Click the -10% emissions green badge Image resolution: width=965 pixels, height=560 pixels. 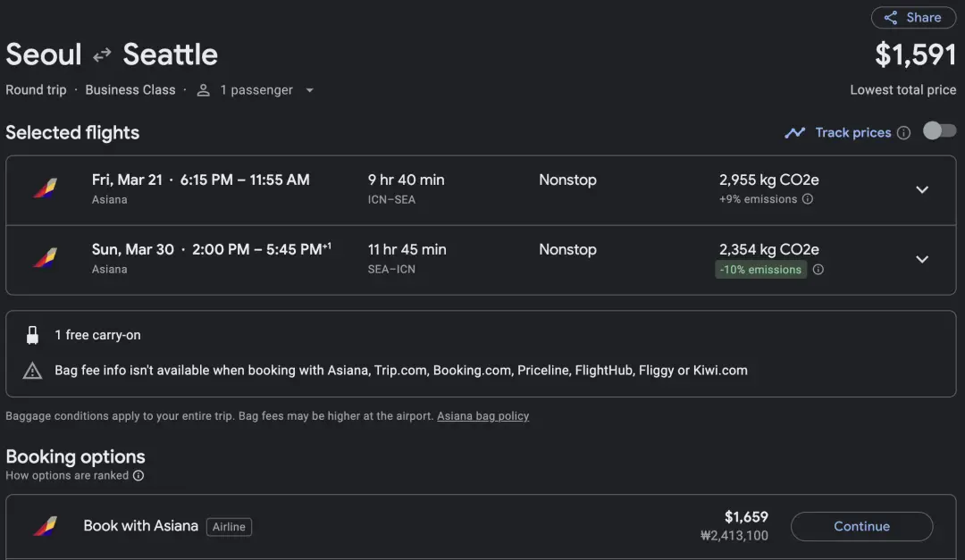click(760, 270)
